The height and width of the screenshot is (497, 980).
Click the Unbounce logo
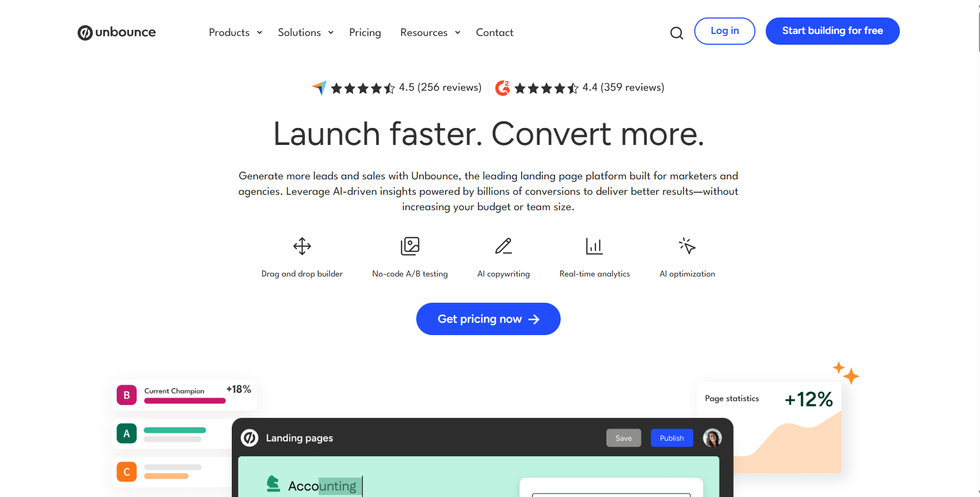click(x=117, y=32)
